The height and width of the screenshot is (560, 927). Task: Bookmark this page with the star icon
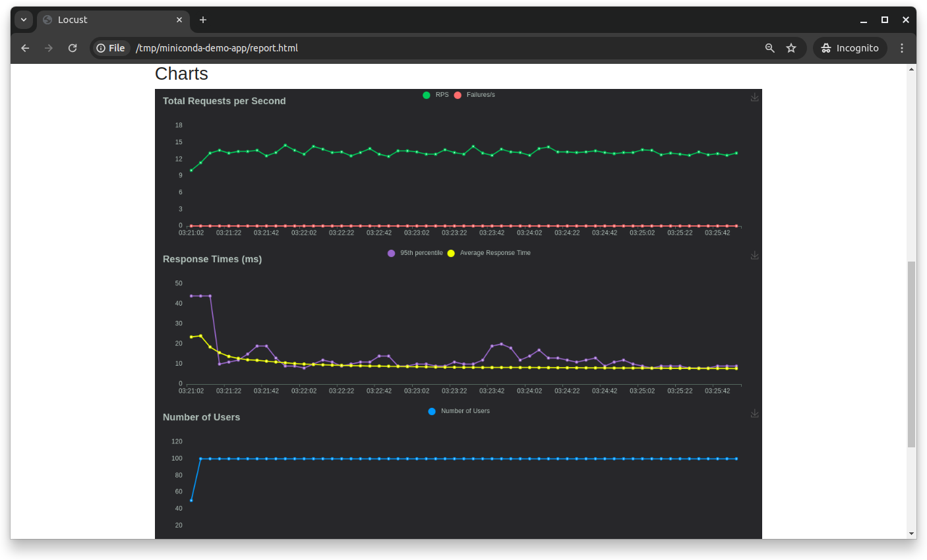[791, 48]
